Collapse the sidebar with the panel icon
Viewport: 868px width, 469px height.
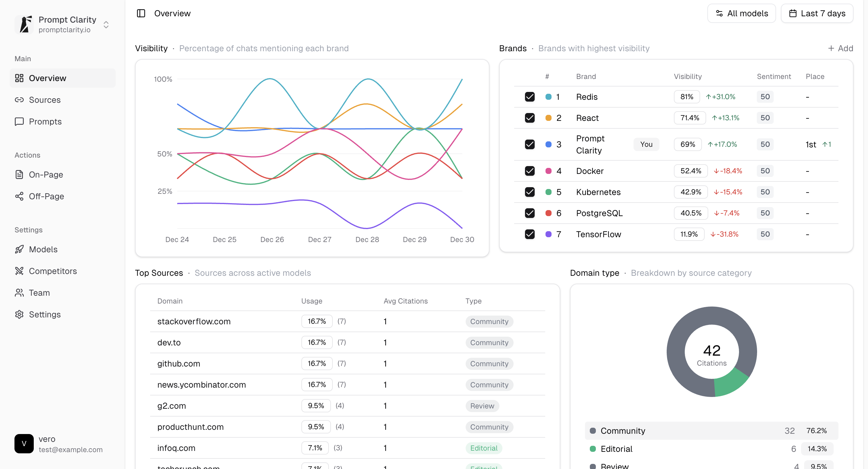tap(141, 13)
